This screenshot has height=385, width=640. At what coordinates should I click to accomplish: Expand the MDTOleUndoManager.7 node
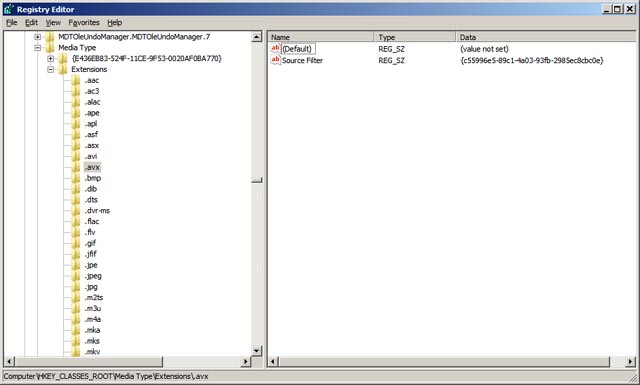pyautogui.click(x=38, y=37)
